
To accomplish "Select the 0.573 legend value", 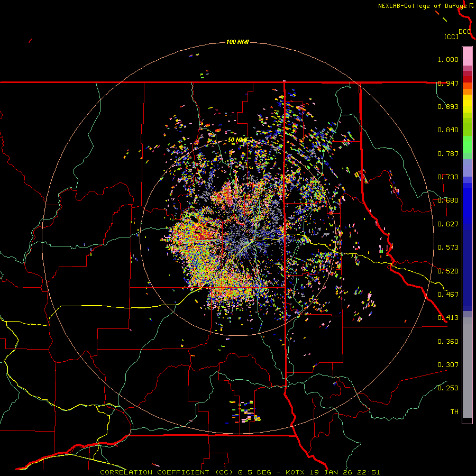I will [x=448, y=248].
